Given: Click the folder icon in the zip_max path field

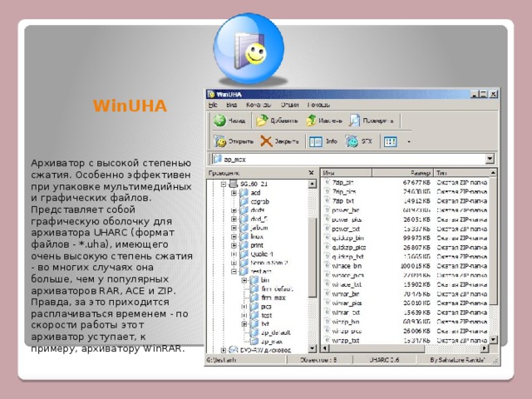Looking at the screenshot, I should click(x=217, y=159).
